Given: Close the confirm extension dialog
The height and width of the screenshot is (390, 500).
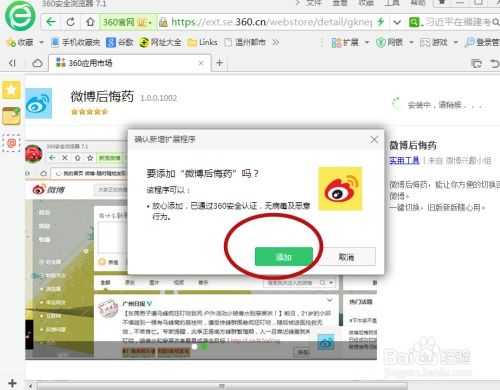Looking at the screenshot, I should click(374, 139).
